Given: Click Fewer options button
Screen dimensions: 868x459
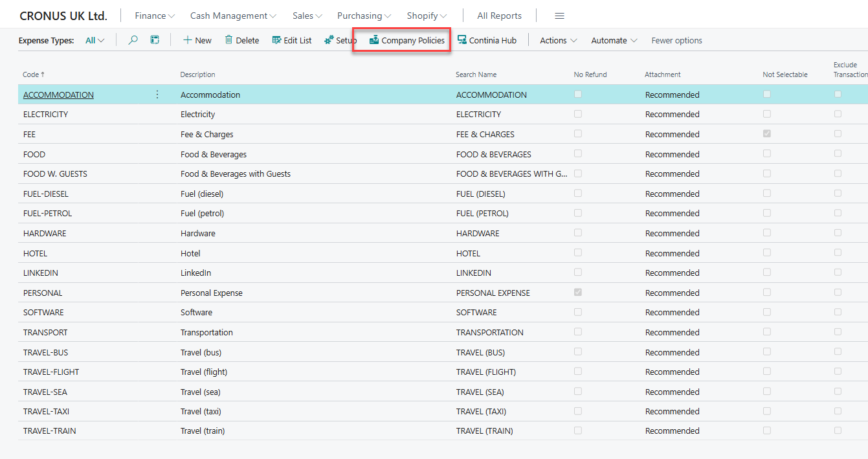Looking at the screenshot, I should (x=676, y=40).
